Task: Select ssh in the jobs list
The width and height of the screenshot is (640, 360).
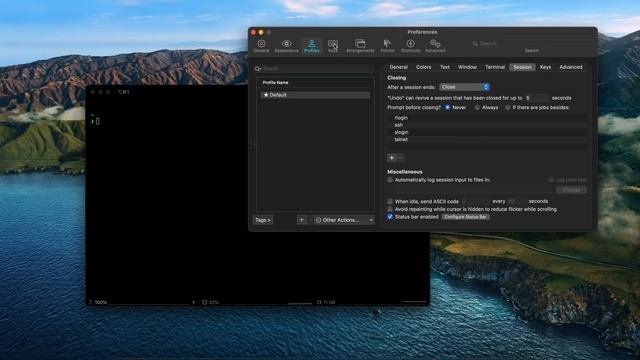Action: (487, 125)
